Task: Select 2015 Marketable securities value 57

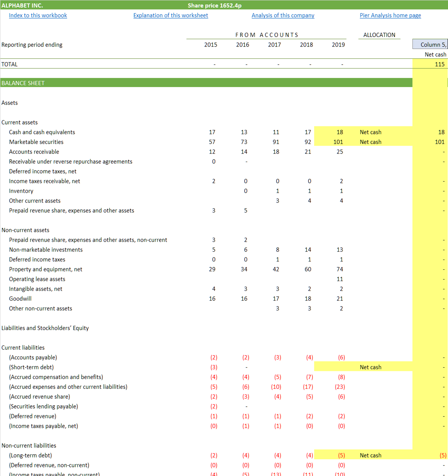Action: pyautogui.click(x=212, y=142)
